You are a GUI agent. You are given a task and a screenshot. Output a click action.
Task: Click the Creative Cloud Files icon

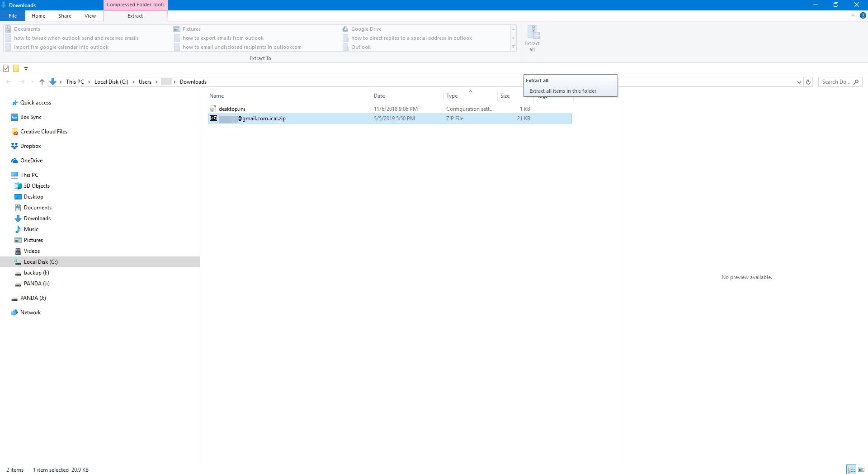point(14,132)
